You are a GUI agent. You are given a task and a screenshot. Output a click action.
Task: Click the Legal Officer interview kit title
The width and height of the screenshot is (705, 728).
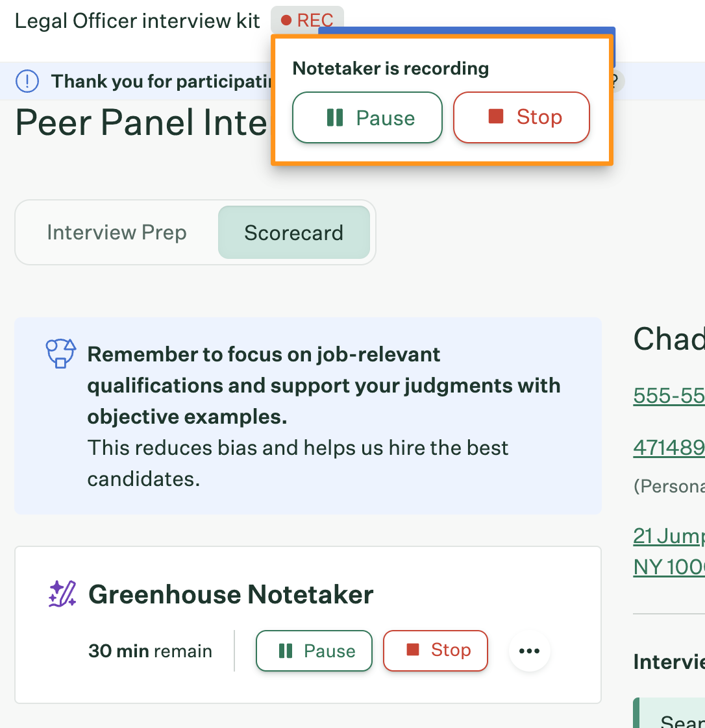(138, 21)
